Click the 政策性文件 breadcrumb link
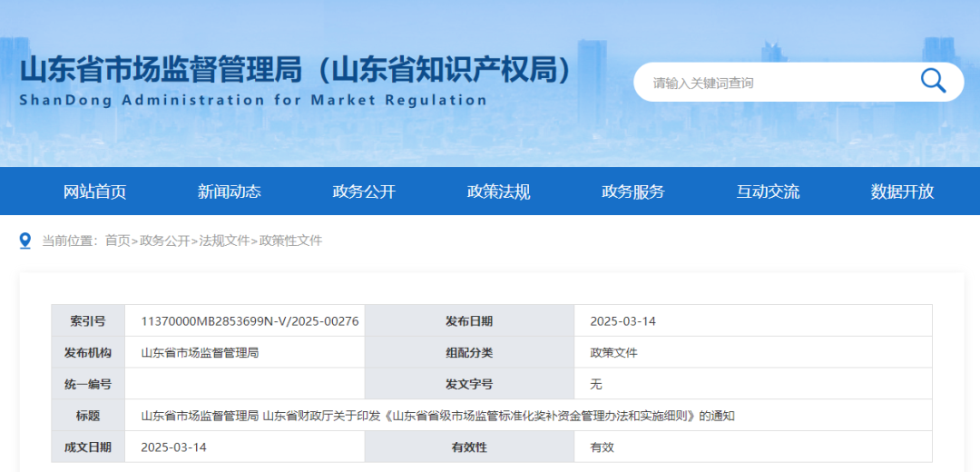980x472 pixels. 290,241
